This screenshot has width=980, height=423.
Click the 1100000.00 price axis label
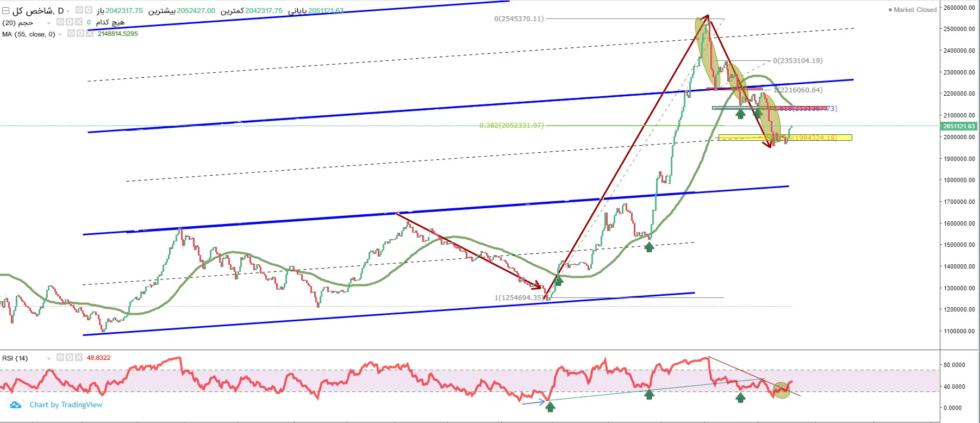[x=959, y=331]
